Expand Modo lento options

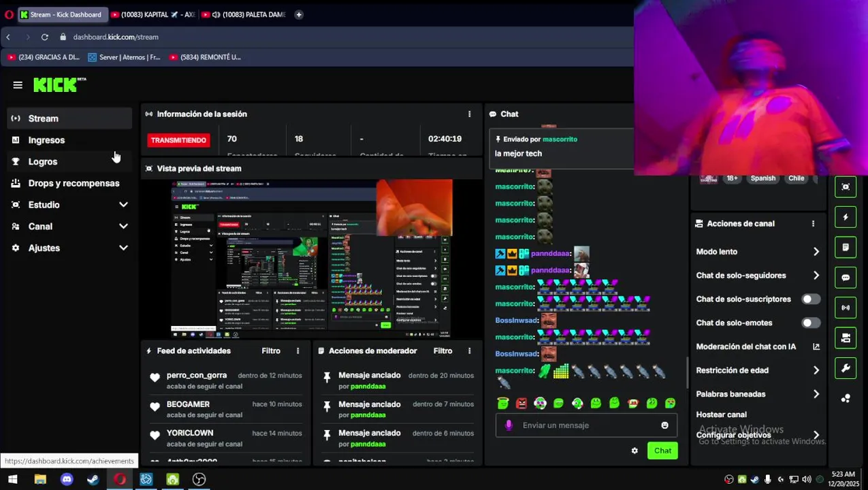coord(816,252)
